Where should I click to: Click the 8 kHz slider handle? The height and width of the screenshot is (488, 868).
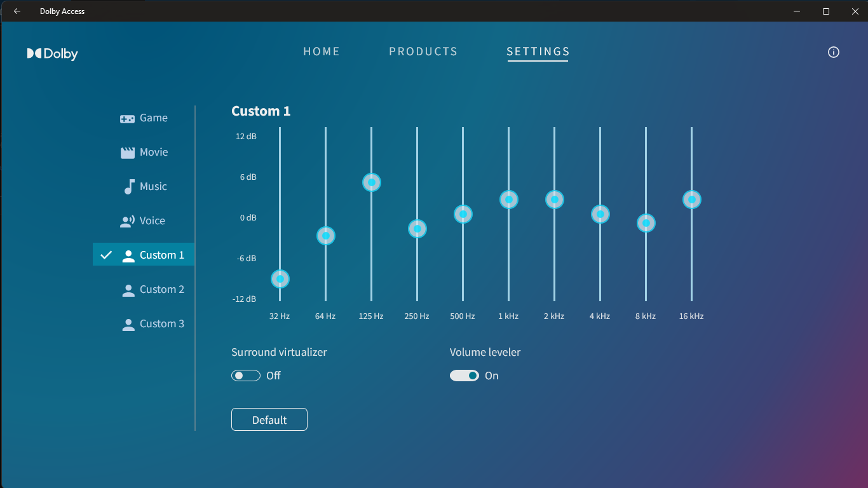click(646, 223)
